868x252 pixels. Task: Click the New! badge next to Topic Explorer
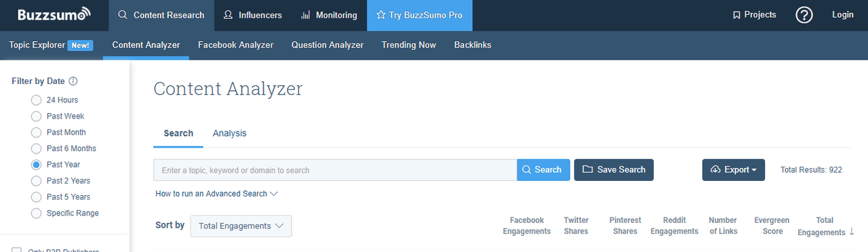coord(80,45)
